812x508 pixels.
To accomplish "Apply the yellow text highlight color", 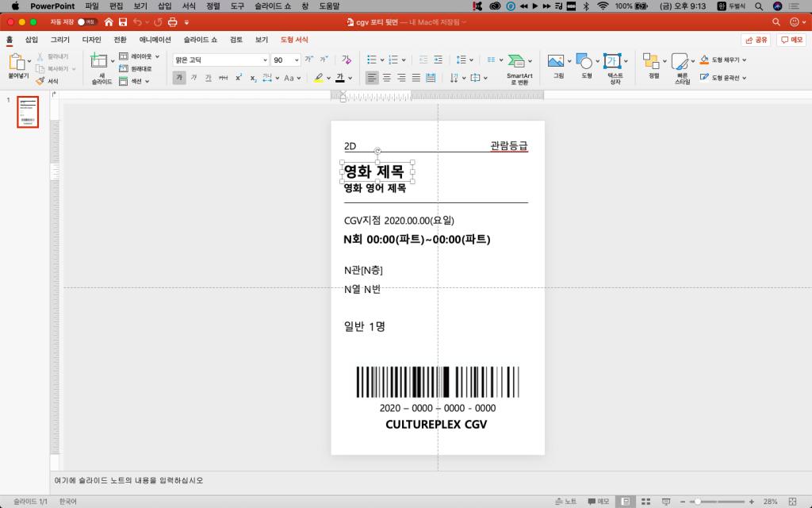I will click(x=319, y=78).
